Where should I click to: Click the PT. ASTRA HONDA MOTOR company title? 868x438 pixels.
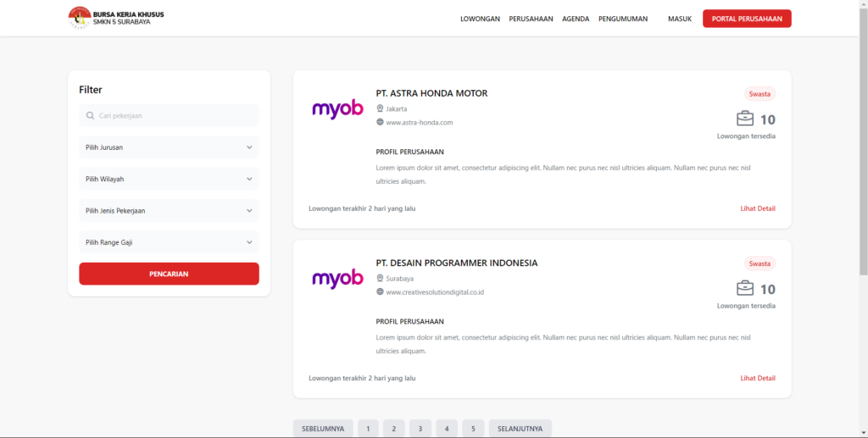(431, 93)
